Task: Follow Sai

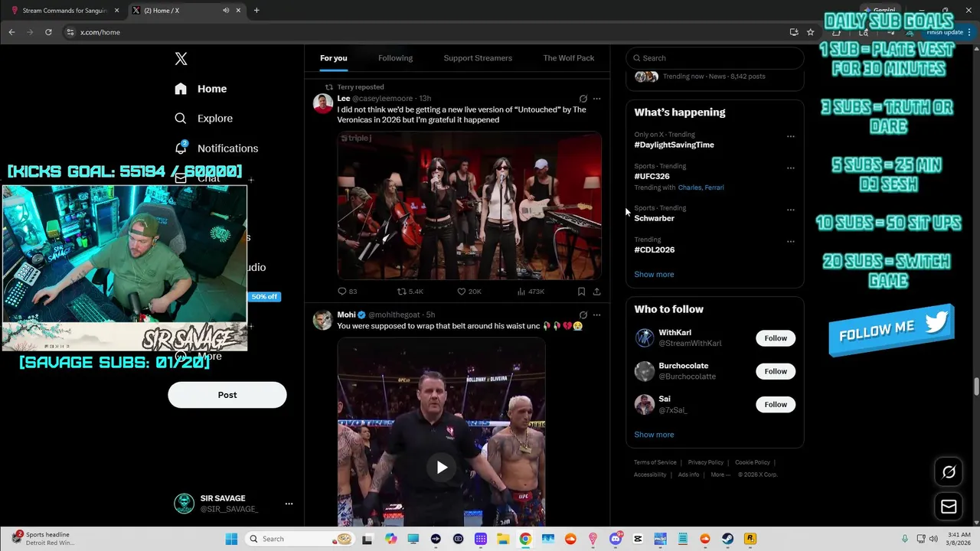Action: pyautogui.click(x=776, y=404)
